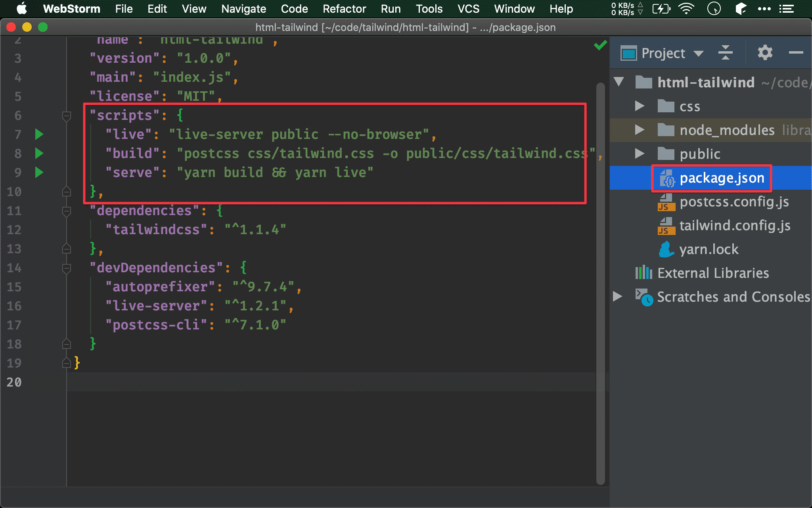Collapse all in Project panel
Image resolution: width=812 pixels, height=508 pixels.
(x=725, y=53)
